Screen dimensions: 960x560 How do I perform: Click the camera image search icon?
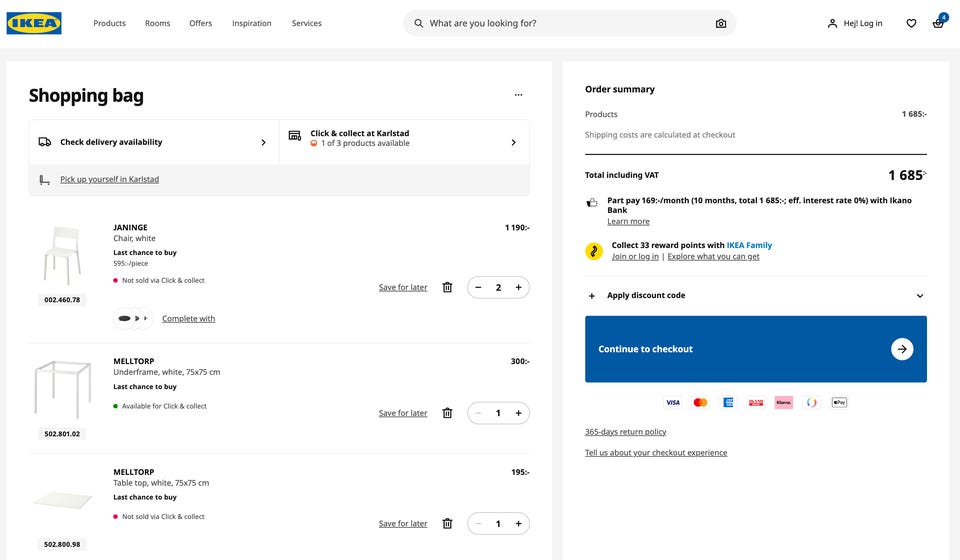pos(720,23)
